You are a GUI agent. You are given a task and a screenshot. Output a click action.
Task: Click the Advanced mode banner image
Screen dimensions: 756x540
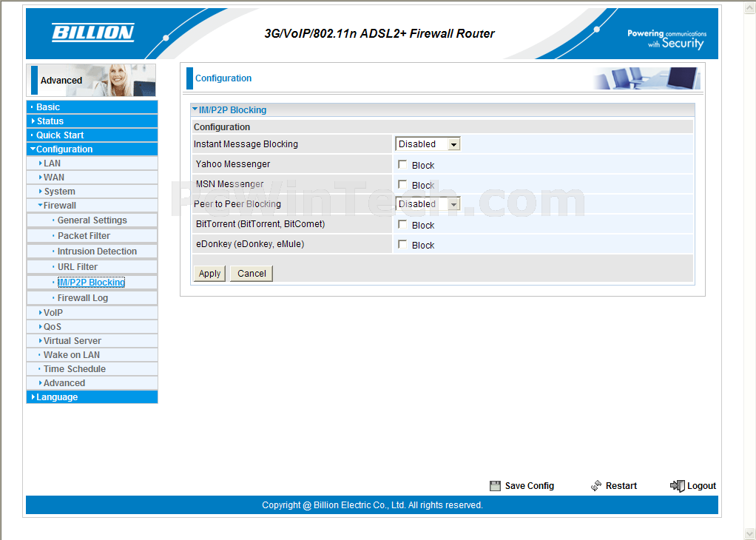[92, 80]
